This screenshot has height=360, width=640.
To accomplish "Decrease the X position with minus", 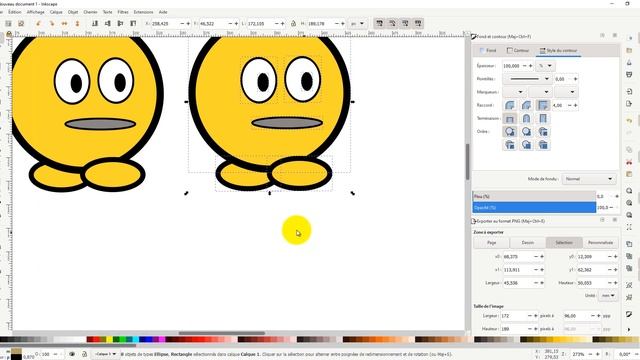I will [x=182, y=24].
